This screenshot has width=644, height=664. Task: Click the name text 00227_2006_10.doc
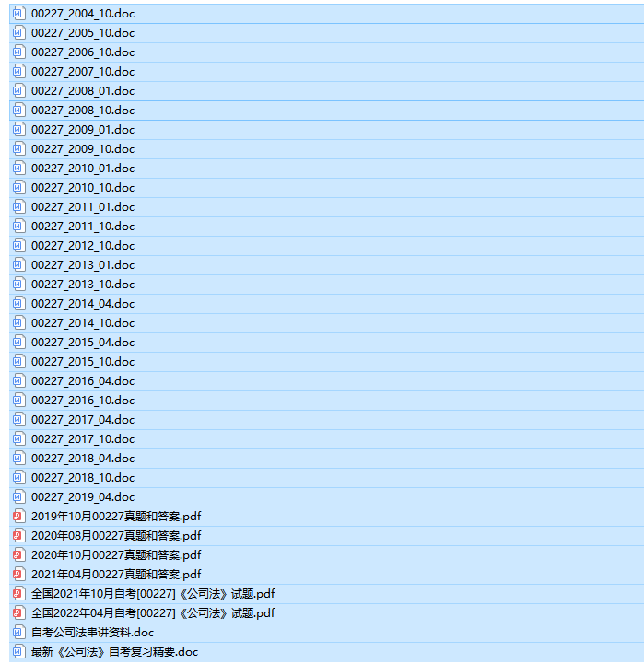[83, 52]
